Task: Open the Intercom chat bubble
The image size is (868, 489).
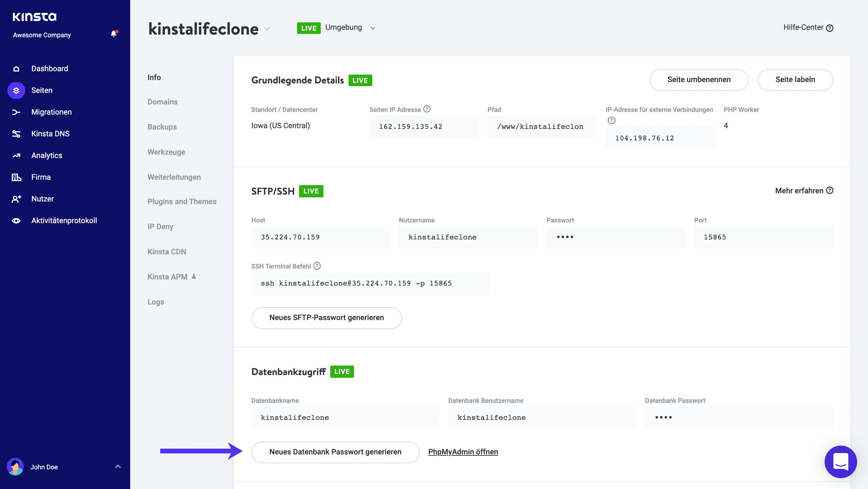Action: pos(840,462)
